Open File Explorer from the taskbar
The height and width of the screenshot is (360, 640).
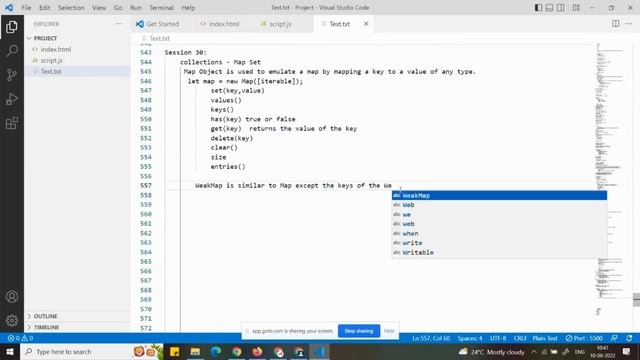pos(195,351)
